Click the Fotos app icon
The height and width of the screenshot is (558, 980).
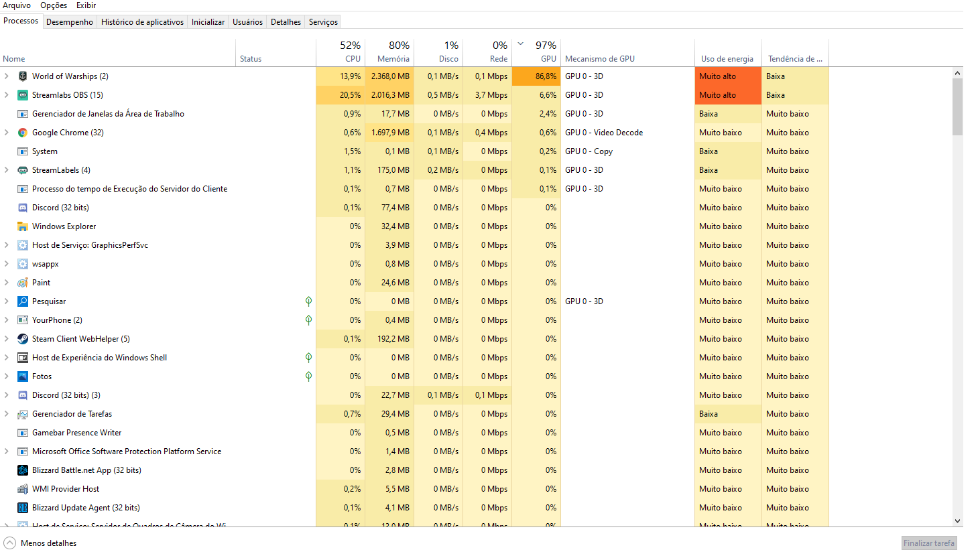point(23,376)
